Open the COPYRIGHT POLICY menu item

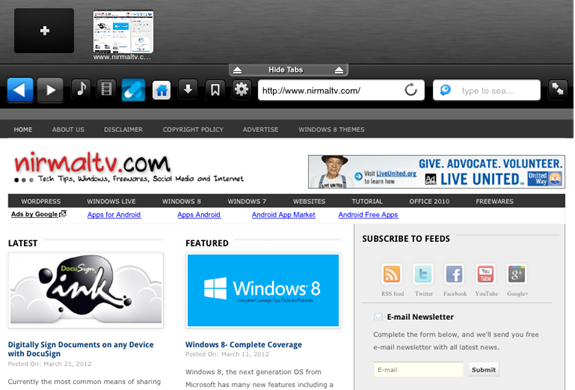193,129
